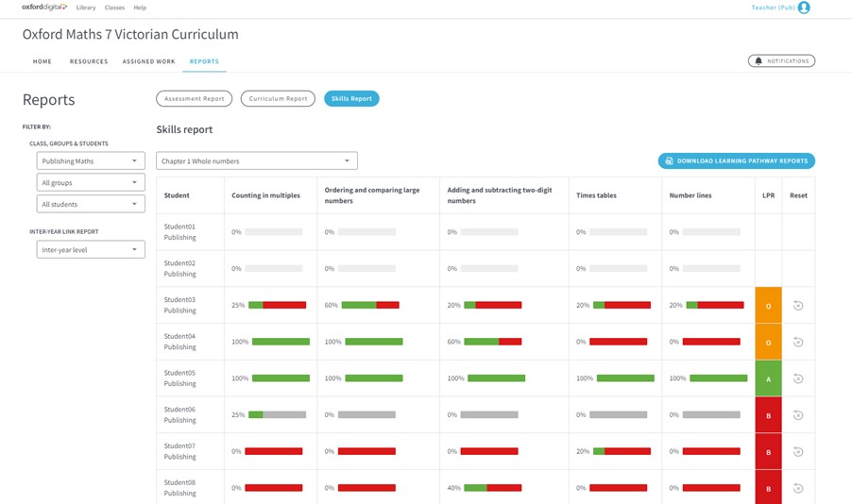Expand the All groups dropdown
852x504 pixels.
(x=91, y=182)
